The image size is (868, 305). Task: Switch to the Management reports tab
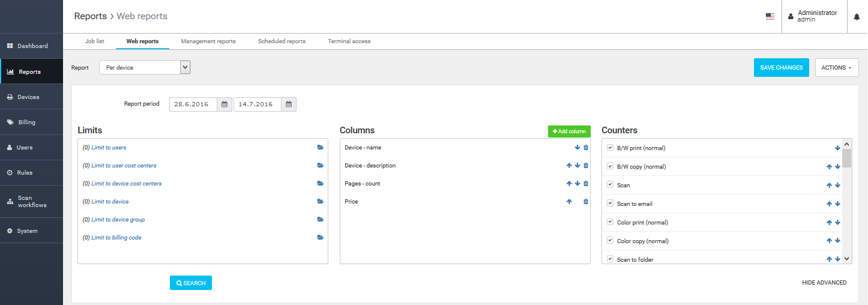click(x=208, y=41)
